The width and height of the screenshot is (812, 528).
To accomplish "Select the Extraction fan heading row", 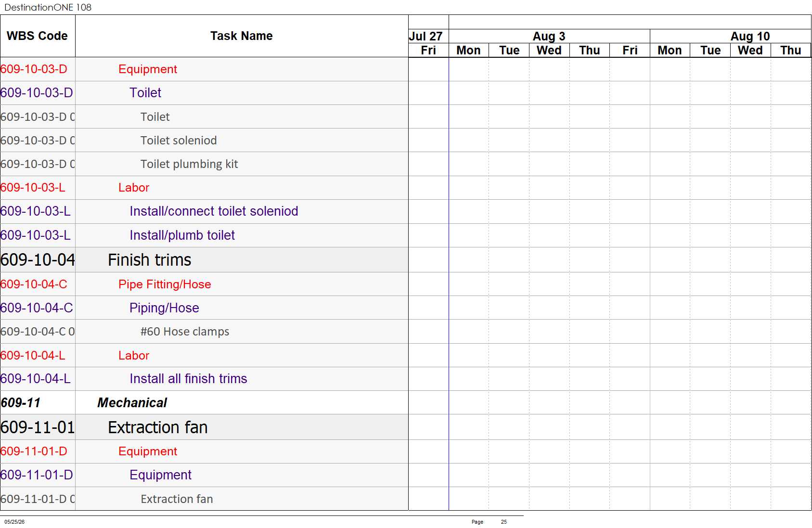I will click(x=204, y=427).
